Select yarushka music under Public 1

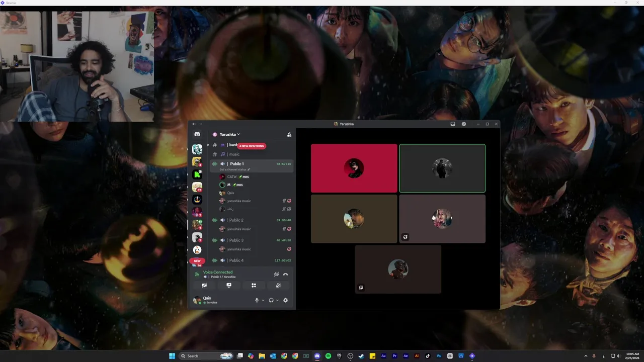[x=256, y=201]
